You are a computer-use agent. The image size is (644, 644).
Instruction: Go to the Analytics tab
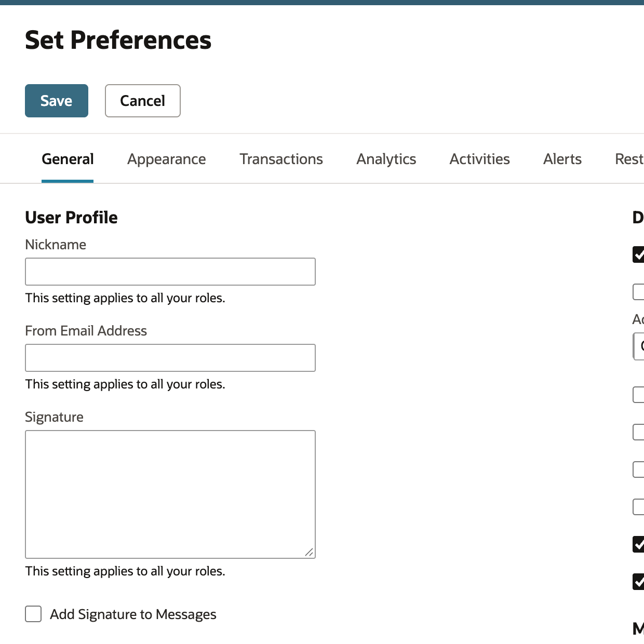(x=386, y=159)
